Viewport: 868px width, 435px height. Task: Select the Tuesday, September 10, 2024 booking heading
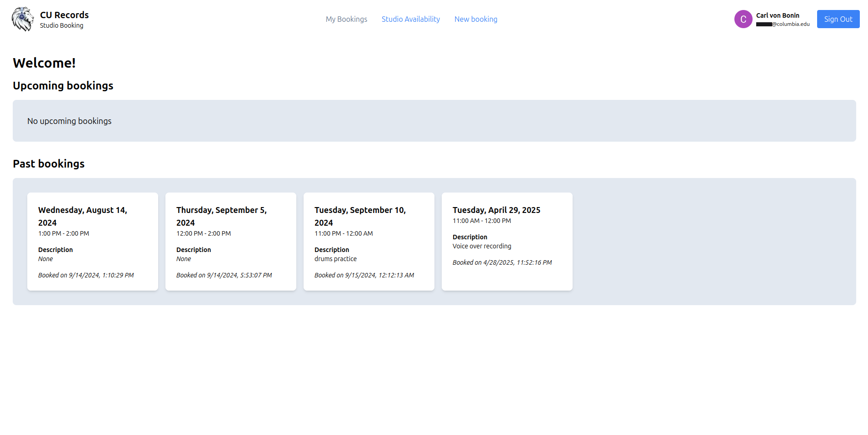click(x=360, y=216)
